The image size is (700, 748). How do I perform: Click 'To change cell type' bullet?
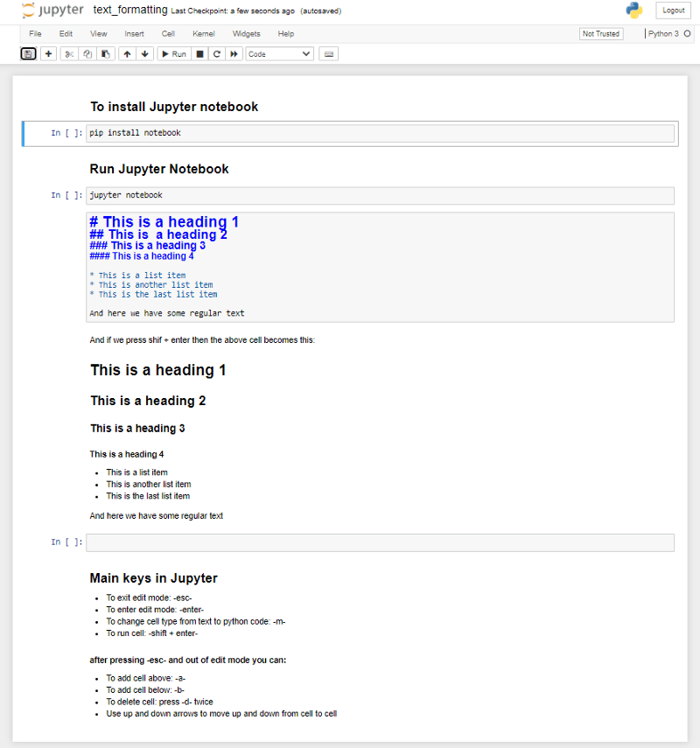(x=196, y=622)
